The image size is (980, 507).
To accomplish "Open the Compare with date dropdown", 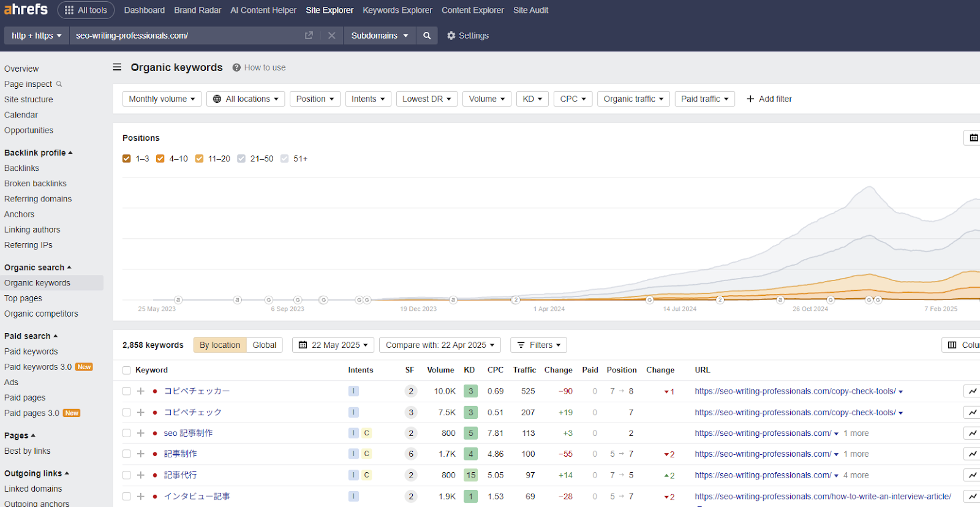I will point(440,345).
